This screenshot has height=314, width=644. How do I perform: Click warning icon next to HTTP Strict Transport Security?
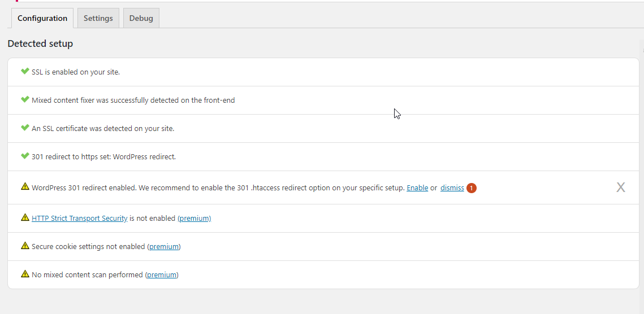[x=25, y=217]
